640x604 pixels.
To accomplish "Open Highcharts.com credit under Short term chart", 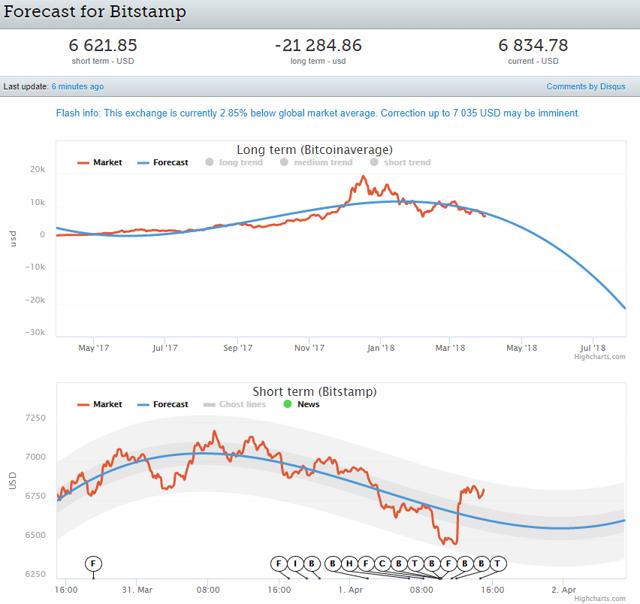I will point(600,599).
